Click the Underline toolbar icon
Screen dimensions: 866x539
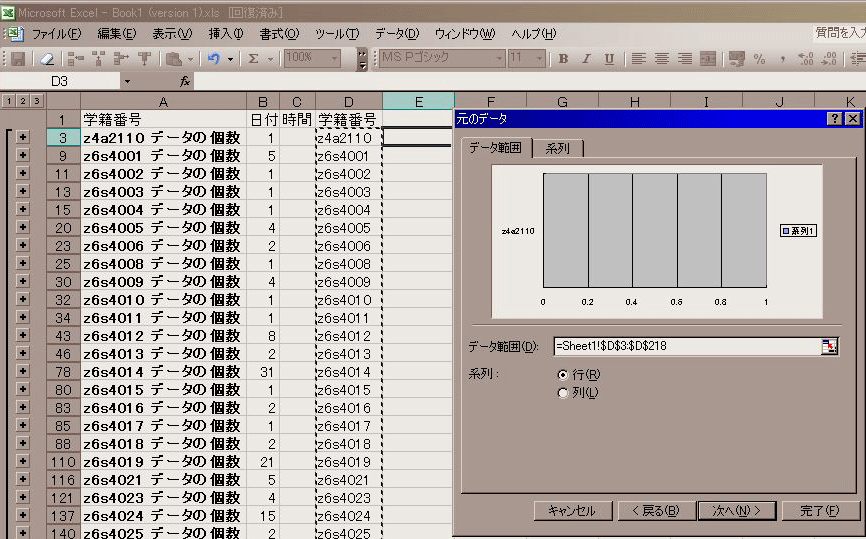pos(609,59)
